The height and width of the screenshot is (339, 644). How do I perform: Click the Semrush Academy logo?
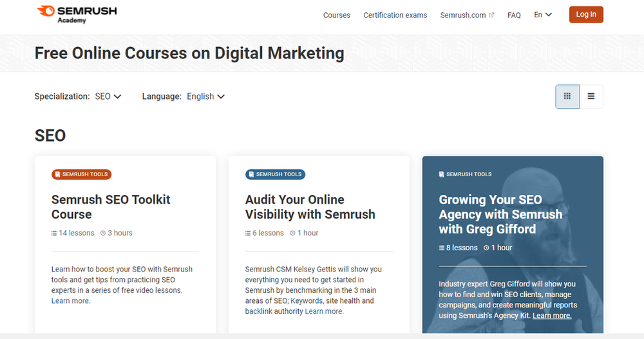tap(77, 14)
